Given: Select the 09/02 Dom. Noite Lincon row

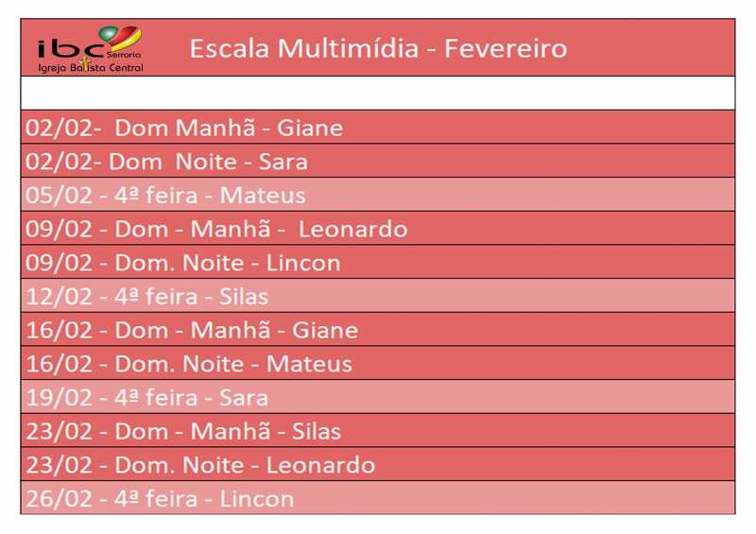Looking at the screenshot, I should [x=378, y=262].
